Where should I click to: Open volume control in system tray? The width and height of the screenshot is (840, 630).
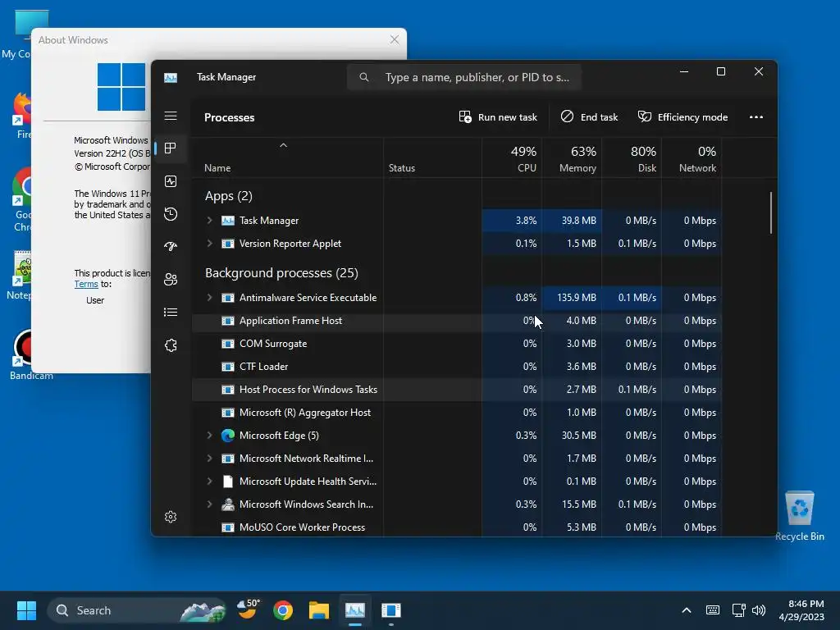(759, 610)
